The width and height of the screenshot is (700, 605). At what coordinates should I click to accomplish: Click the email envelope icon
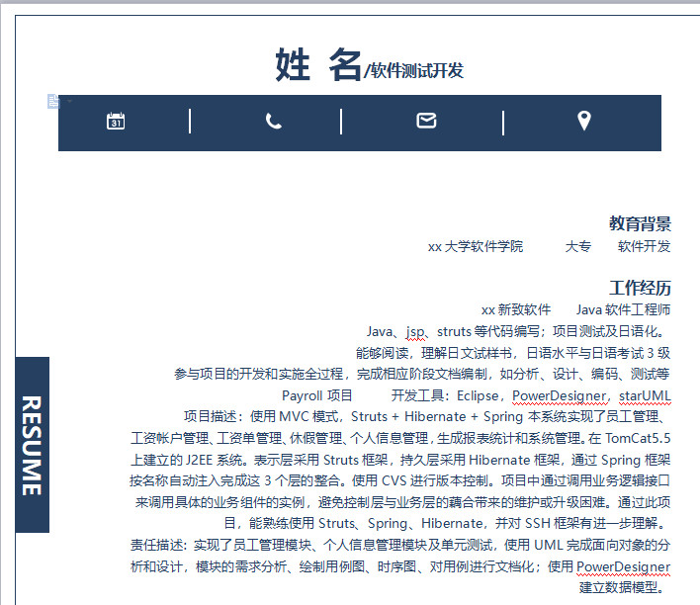(426, 121)
